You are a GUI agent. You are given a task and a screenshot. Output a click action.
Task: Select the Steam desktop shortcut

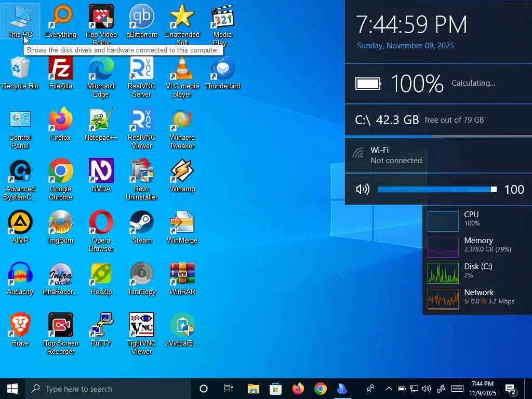coord(141,227)
